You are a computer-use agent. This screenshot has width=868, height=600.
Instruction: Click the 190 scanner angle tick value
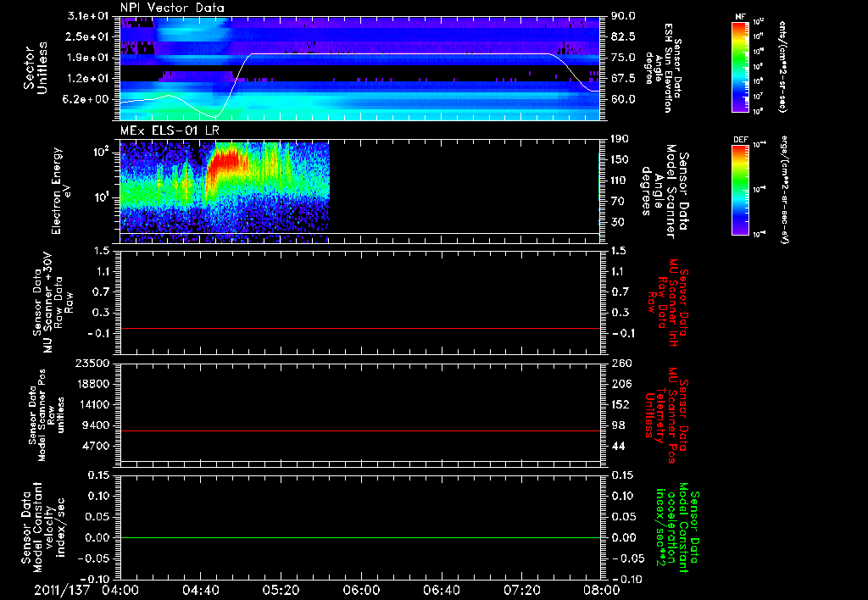pos(619,139)
